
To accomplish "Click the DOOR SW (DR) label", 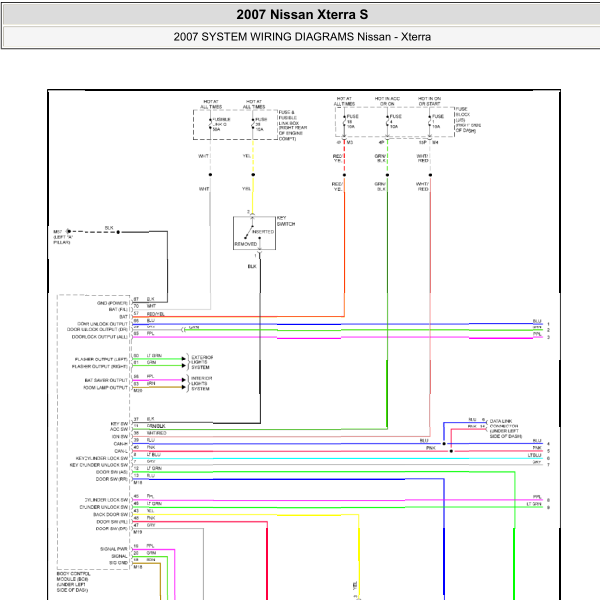I will click(x=112, y=529).
